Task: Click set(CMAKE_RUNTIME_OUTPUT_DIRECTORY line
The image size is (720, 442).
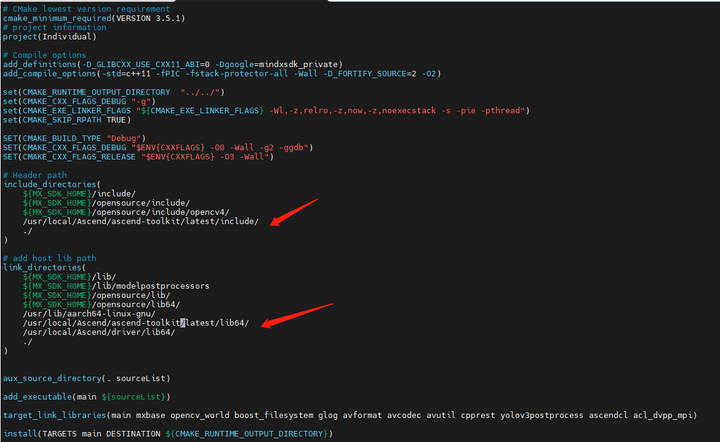Action: point(114,92)
